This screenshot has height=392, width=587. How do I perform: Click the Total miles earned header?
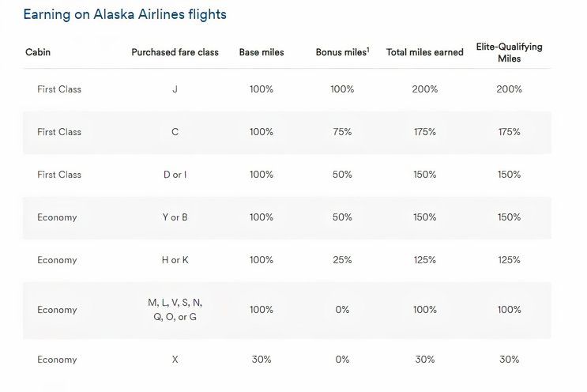424,52
